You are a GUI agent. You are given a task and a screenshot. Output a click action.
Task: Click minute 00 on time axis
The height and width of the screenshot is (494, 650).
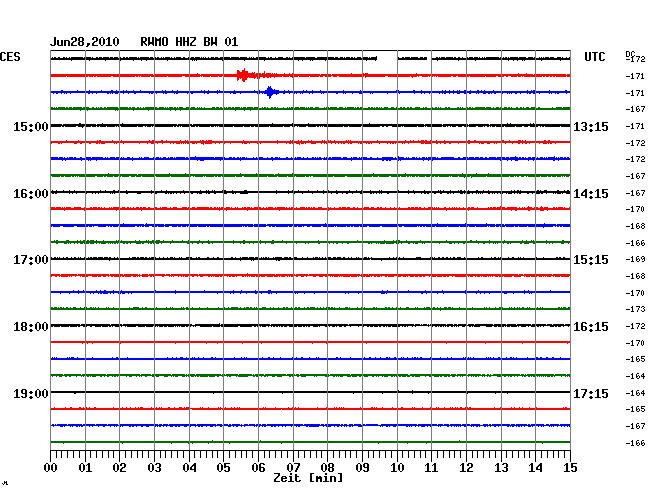pyautogui.click(x=51, y=468)
